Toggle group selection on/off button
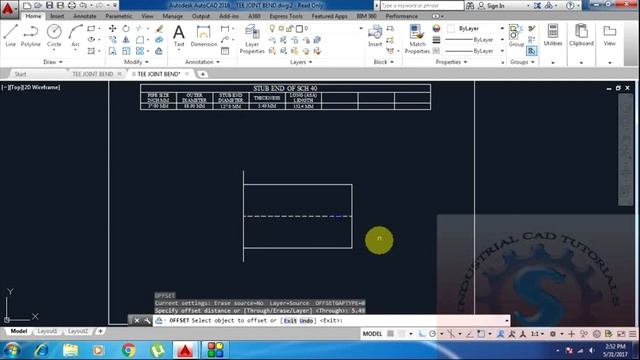Image resolution: width=640 pixels, height=360 pixels. 531,51
